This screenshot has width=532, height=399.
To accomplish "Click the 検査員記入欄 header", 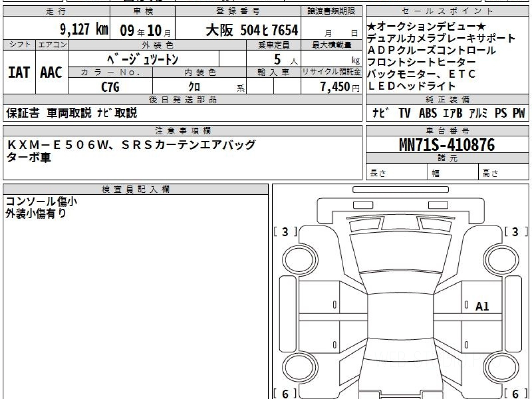I will pos(136,189).
